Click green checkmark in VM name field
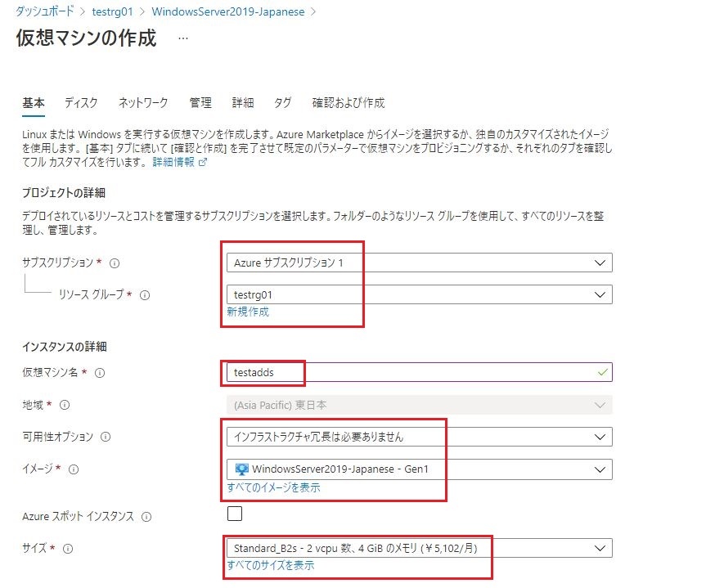The height and width of the screenshot is (588, 715). 602,372
